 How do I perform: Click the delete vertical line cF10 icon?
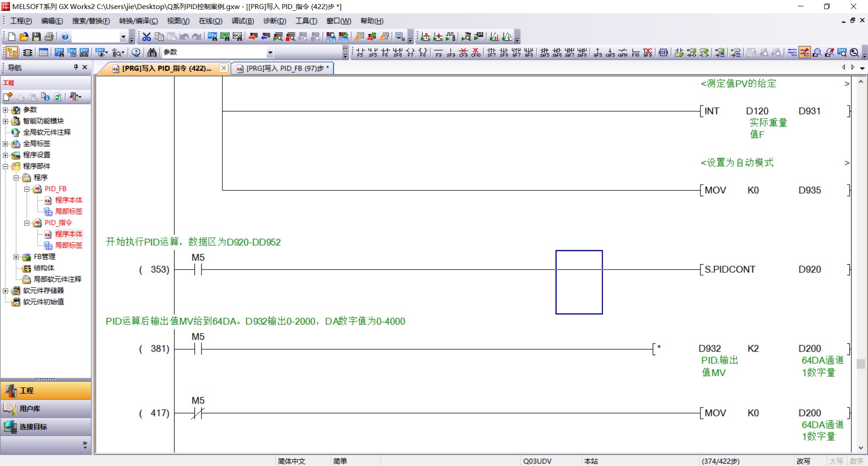(x=476, y=52)
